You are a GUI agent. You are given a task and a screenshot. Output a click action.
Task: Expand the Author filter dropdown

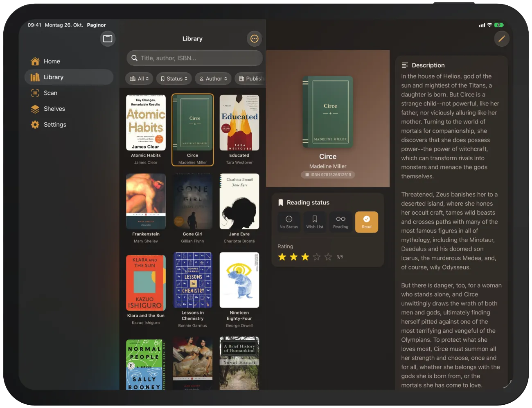(213, 78)
